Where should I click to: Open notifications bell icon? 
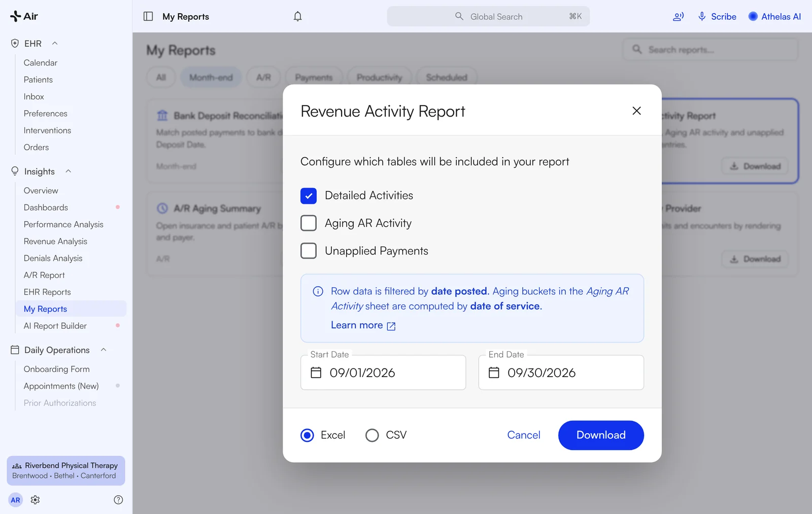[298, 16]
